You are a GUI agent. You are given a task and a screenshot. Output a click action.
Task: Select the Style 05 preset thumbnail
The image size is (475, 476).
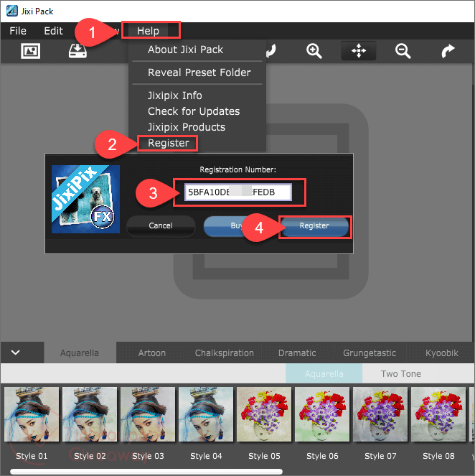coord(264,414)
